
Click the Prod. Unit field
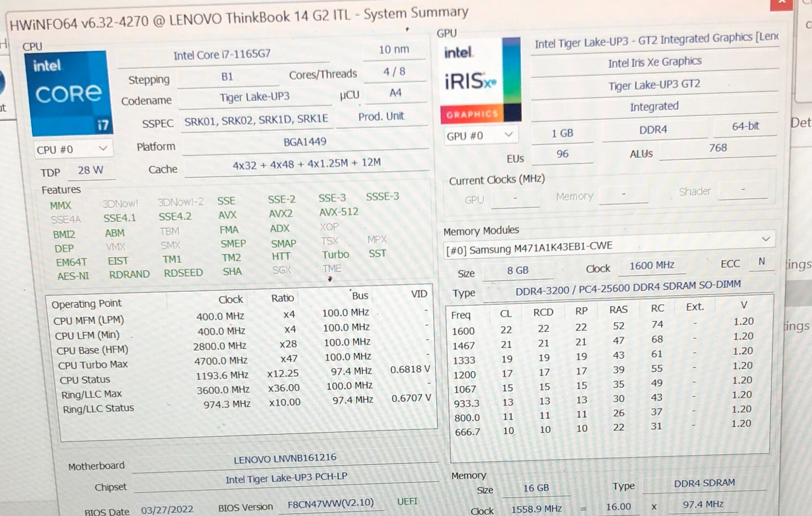[x=381, y=117]
